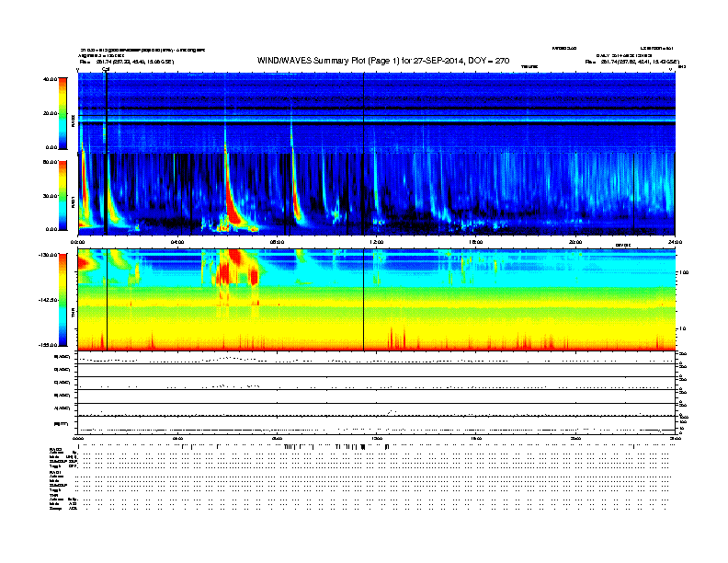Viewport: 728px width, 563px height.
Task: Click the 60.00 label on RAD1 scale
Action: tap(51, 162)
